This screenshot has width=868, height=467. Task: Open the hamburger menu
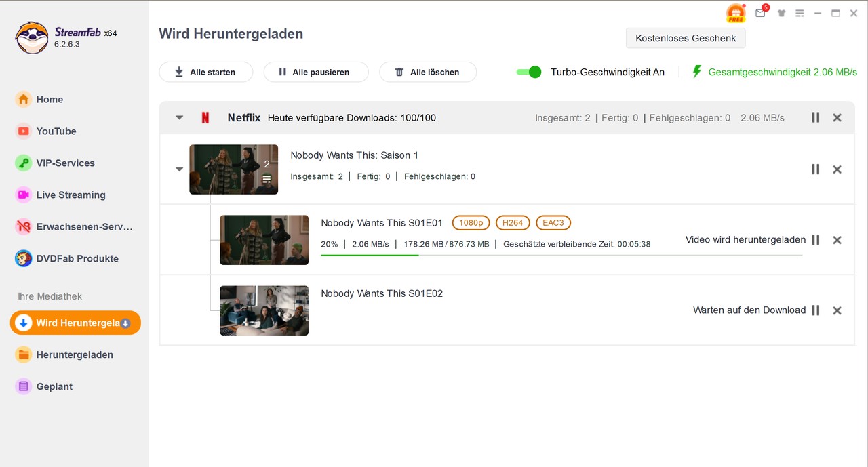pyautogui.click(x=800, y=13)
